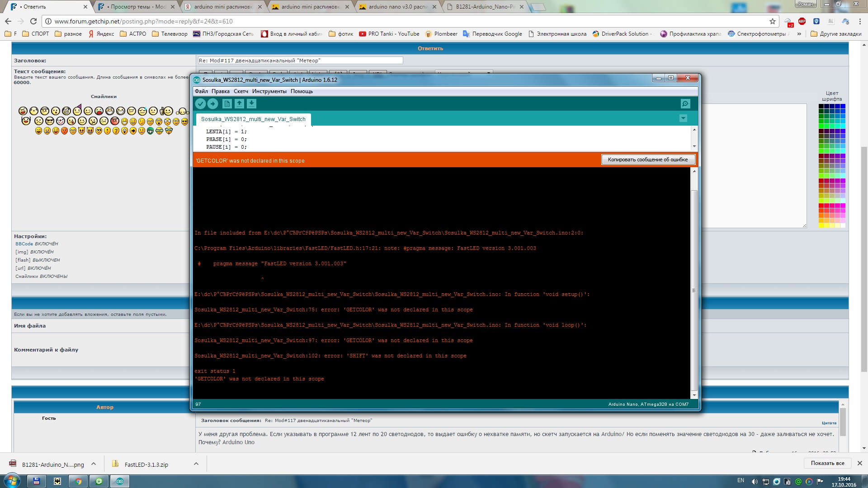Viewport: 868px width, 488px height.
Task: Click the Arduino Verify checkmark button
Action: [200, 104]
